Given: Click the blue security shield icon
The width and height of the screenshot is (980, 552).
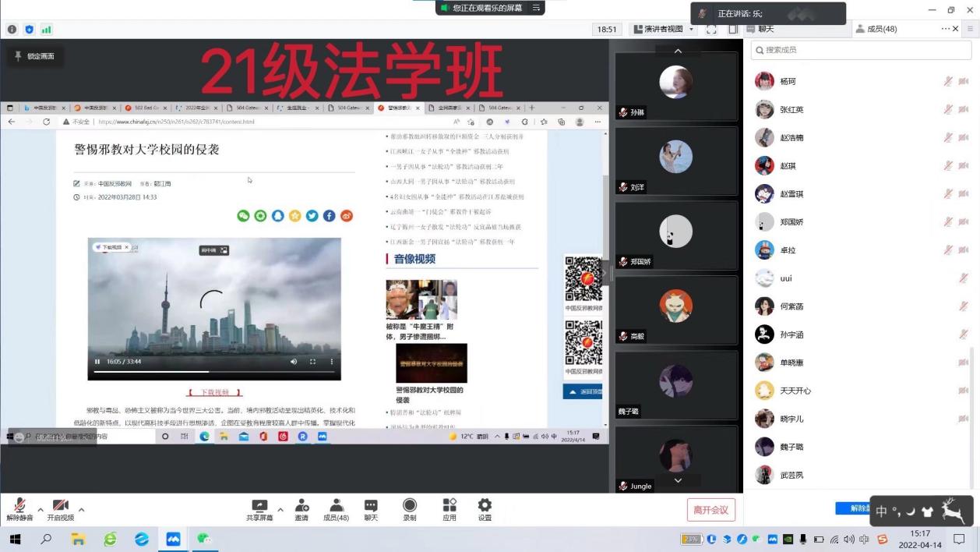Looking at the screenshot, I should point(30,30).
